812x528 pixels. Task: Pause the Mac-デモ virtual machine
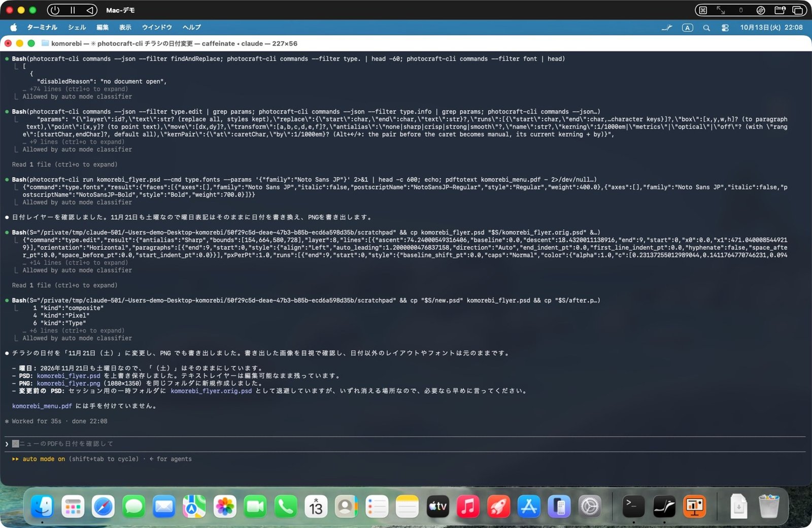click(x=73, y=10)
